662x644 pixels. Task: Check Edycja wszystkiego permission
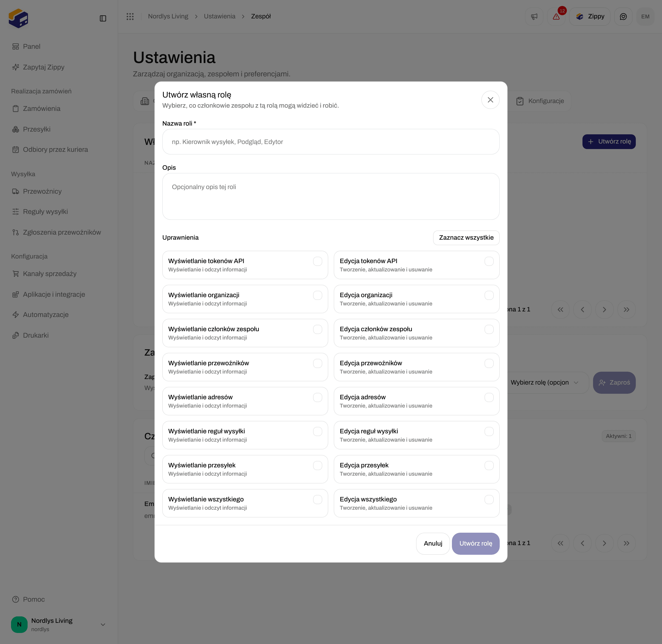coord(489,500)
